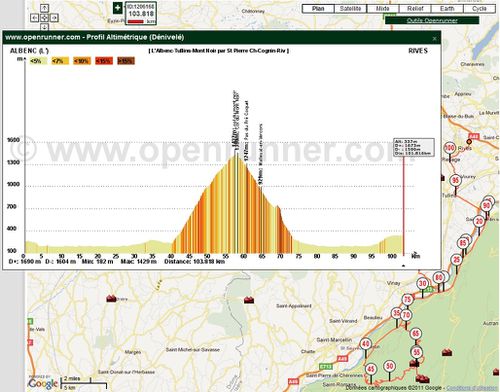Screen dimensions: 500x392
Task: Switch map to Plan view
Action: [x=318, y=9]
